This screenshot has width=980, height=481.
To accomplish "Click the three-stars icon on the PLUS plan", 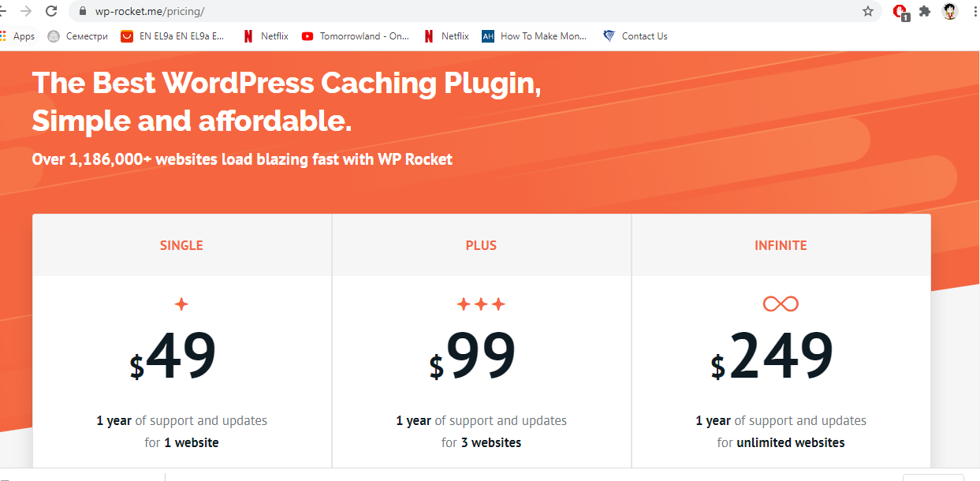I will coord(481,303).
